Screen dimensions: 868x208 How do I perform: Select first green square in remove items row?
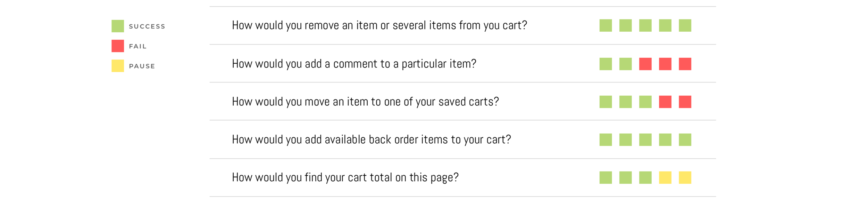pyautogui.click(x=606, y=25)
